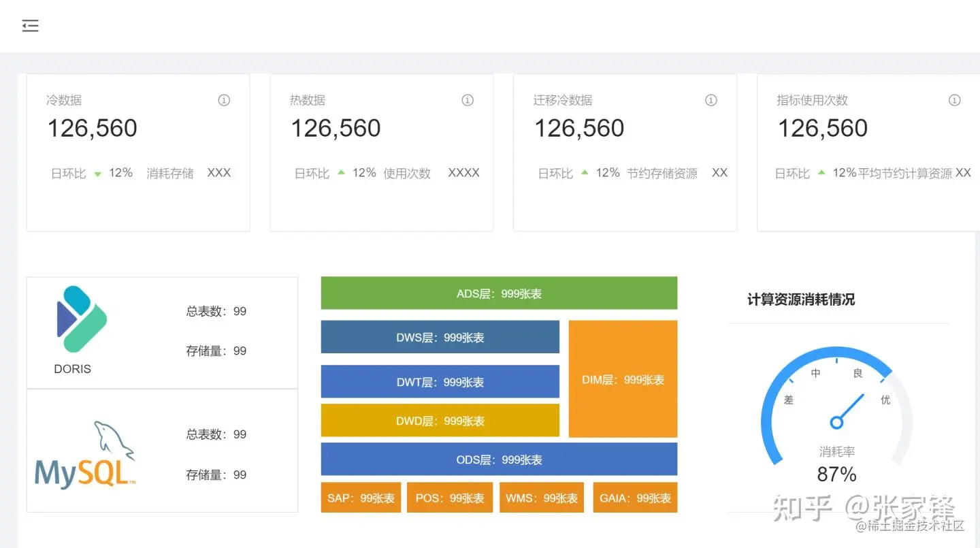Screen dimensions: 980x548
Task: Click the gauge label 差
Action: [x=789, y=400]
